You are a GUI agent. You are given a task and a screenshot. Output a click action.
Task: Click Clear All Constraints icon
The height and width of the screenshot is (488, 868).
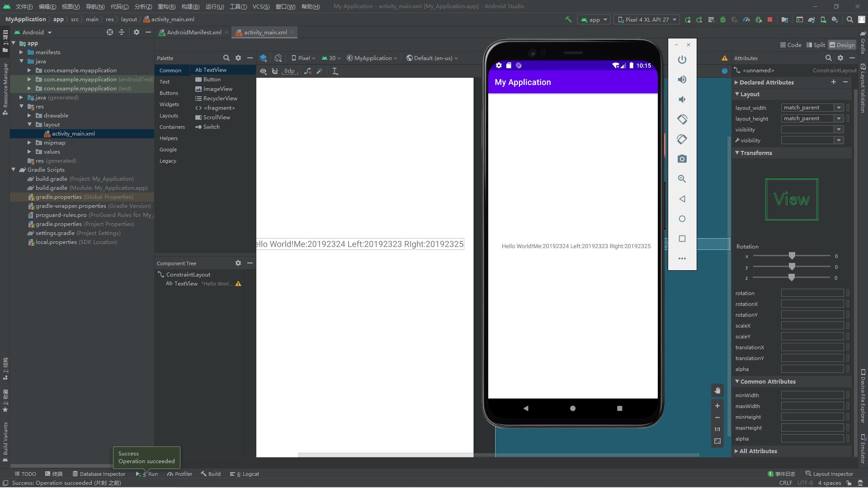tap(307, 71)
